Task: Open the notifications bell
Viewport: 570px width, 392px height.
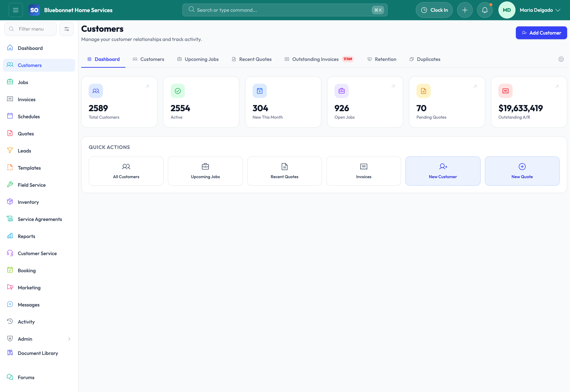Action: pos(484,10)
